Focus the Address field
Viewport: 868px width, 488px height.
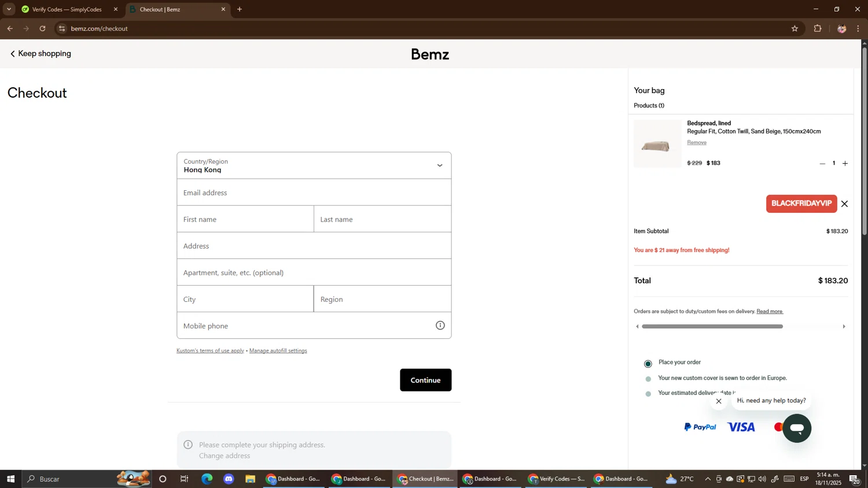coord(314,246)
